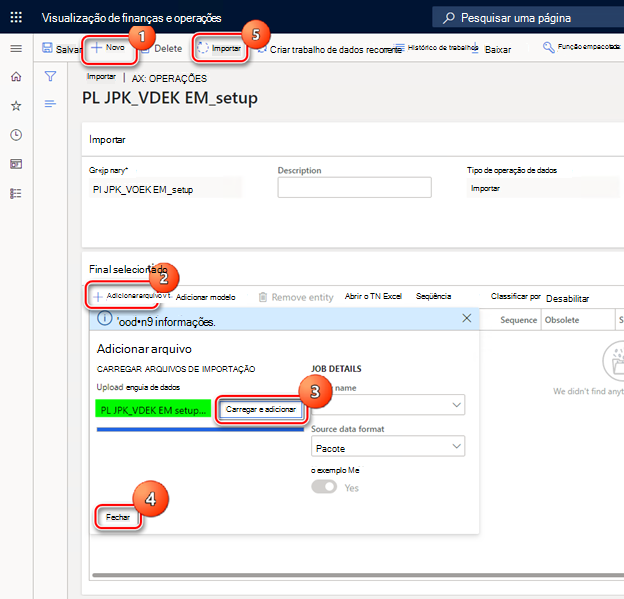Image resolution: width=624 pixels, height=599 pixels.
Task: Open Workspaces icon in the sidebar
Action: click(x=16, y=164)
